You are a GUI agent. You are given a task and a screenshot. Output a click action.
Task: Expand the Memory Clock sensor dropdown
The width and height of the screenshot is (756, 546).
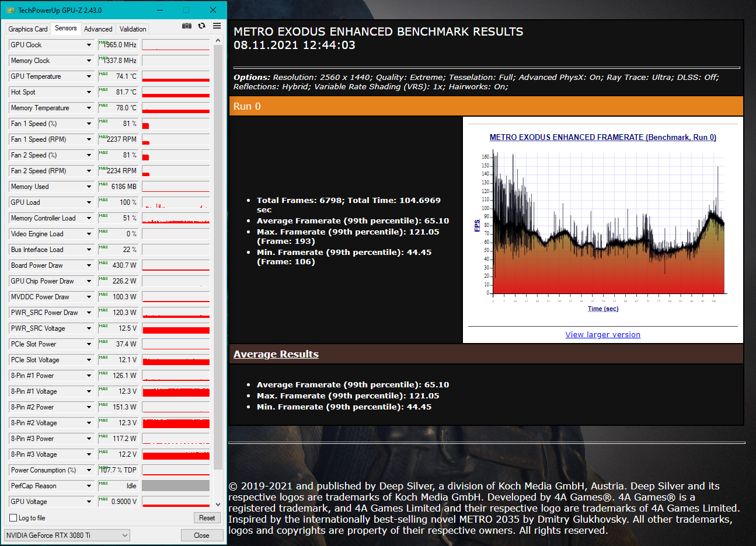[x=89, y=61]
